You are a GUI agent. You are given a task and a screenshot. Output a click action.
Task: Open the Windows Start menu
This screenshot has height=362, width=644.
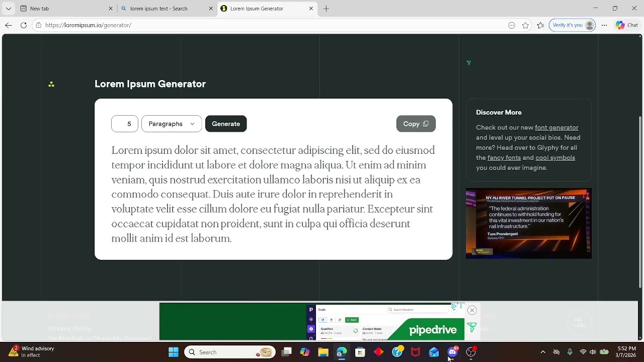pos(174,352)
